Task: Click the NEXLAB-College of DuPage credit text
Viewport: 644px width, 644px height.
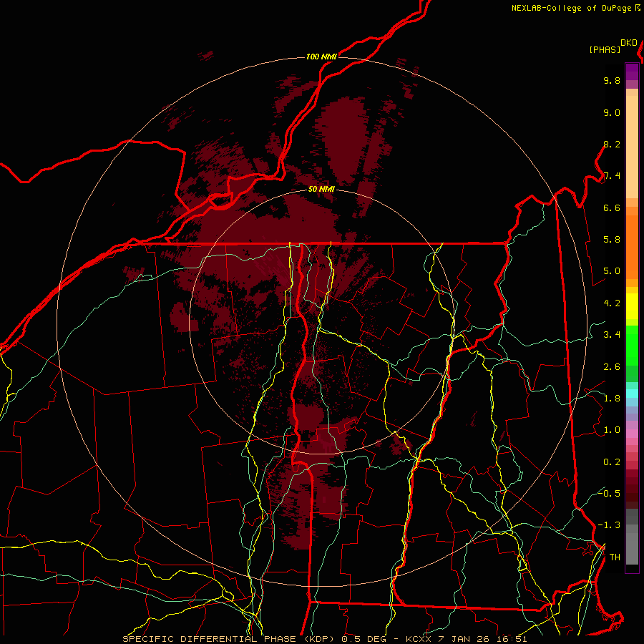Action: pyautogui.click(x=571, y=8)
